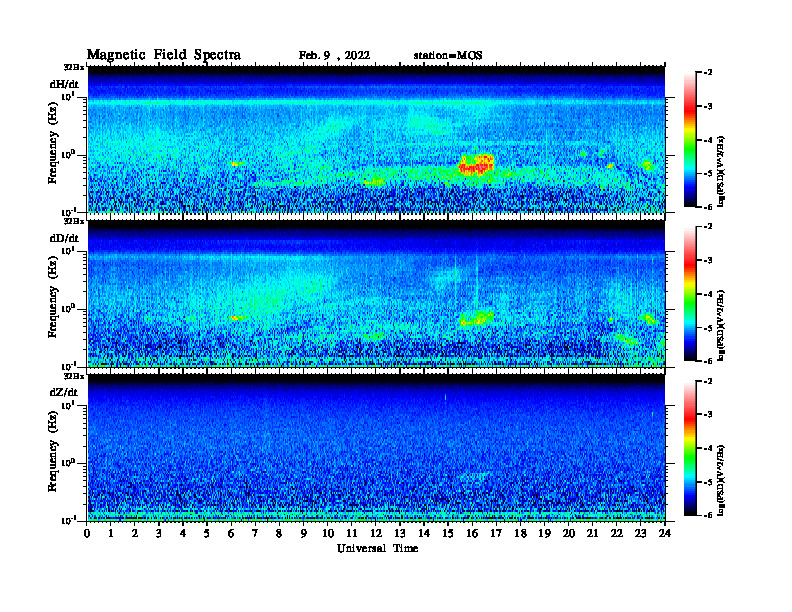Viewport: 792px width, 612px height.
Task: Click the dH/dt panel color bar
Action: click(689, 140)
